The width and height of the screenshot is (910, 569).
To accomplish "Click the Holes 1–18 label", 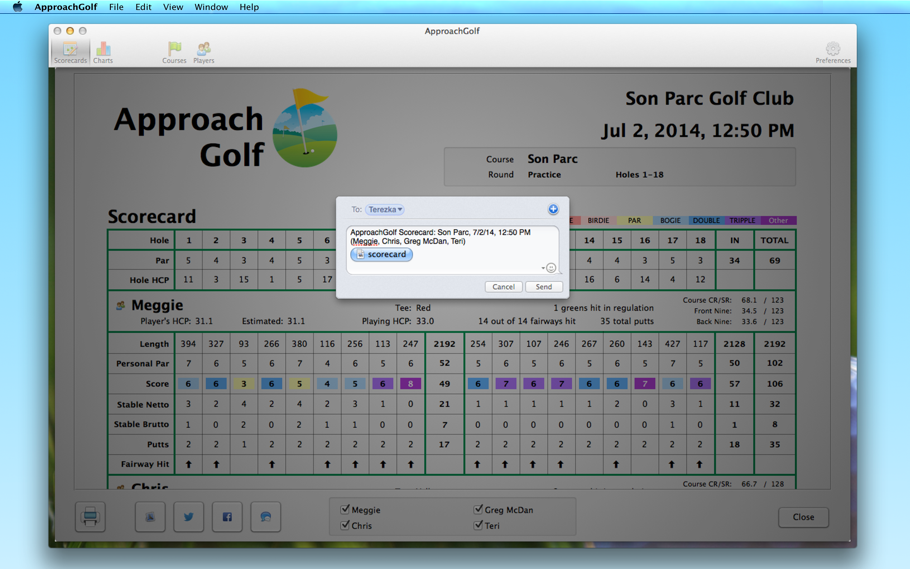I will coord(639,174).
